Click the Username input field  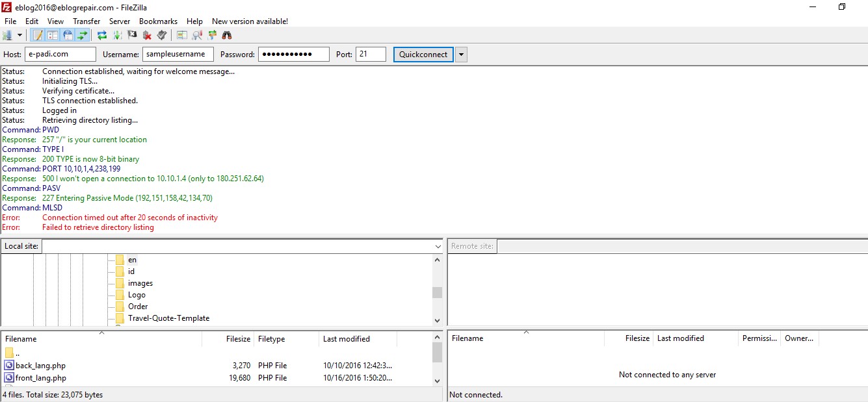[178, 55]
